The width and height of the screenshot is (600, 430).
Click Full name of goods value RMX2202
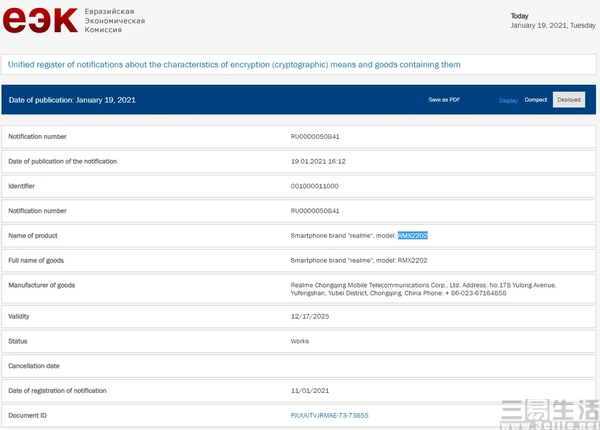(x=412, y=261)
